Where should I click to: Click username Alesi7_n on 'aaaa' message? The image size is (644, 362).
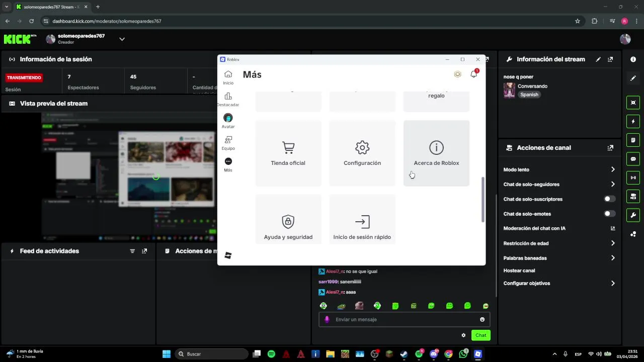[x=335, y=292]
